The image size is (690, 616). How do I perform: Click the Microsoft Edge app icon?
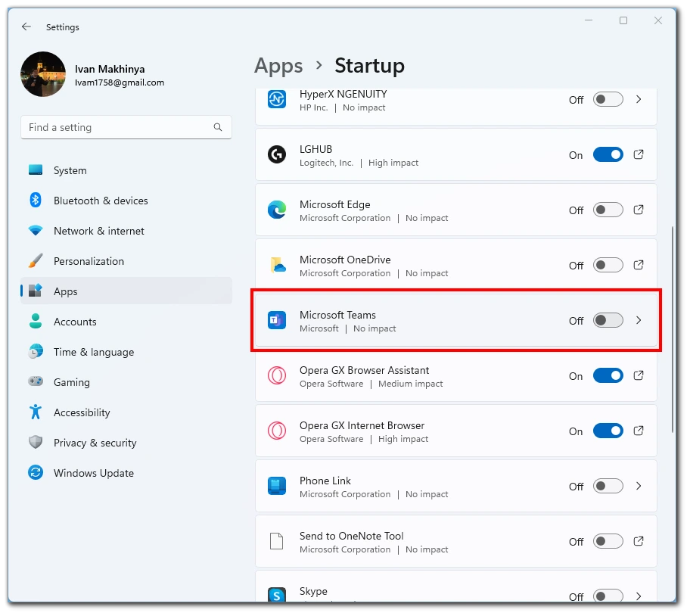(277, 210)
